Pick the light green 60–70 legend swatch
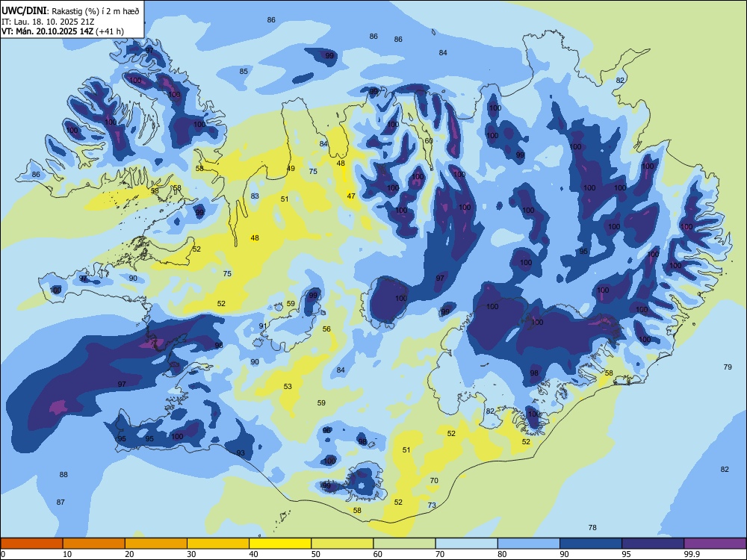 404,544
